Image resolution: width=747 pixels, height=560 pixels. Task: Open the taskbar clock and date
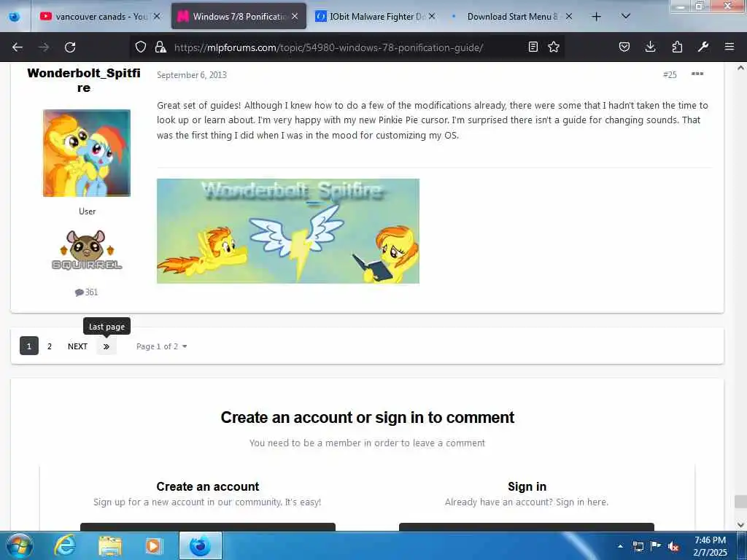pos(710,546)
